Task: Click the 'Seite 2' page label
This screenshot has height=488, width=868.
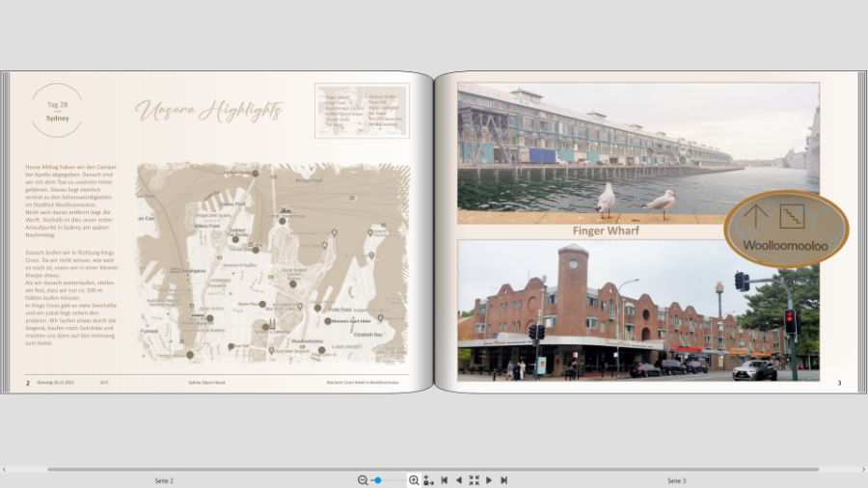Action: pos(164,480)
